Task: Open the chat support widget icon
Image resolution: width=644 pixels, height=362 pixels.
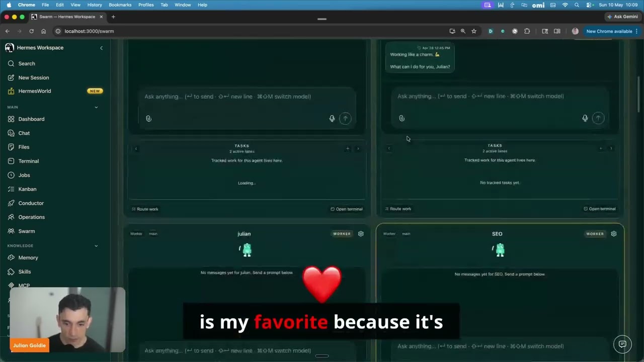Action: (622, 344)
